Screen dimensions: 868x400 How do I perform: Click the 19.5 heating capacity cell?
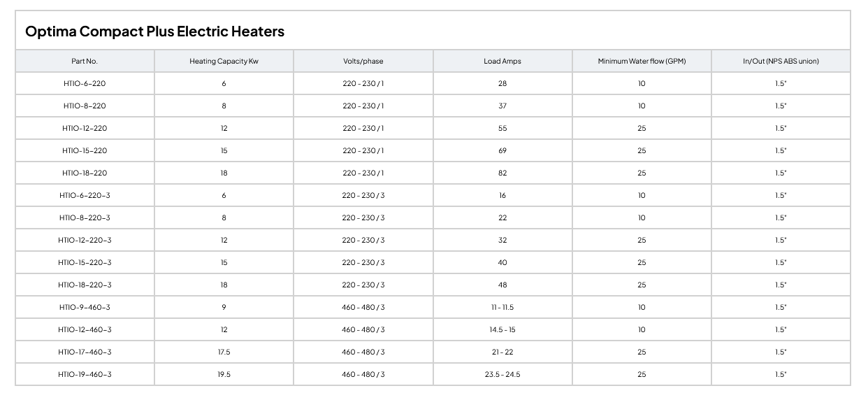(224, 374)
